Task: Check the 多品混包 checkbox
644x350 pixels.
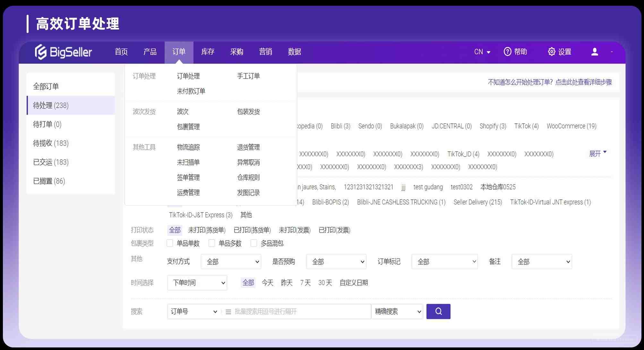Action: point(254,243)
